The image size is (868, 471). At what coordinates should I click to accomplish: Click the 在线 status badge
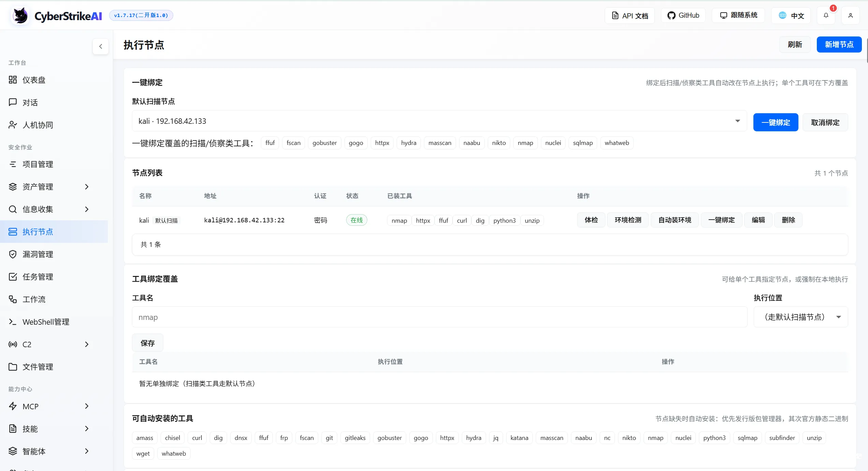[x=356, y=220]
